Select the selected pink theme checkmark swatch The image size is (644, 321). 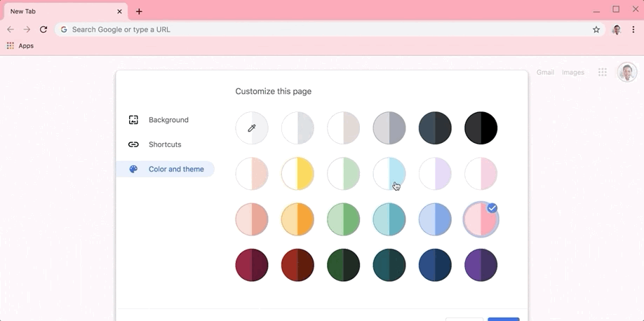(481, 219)
